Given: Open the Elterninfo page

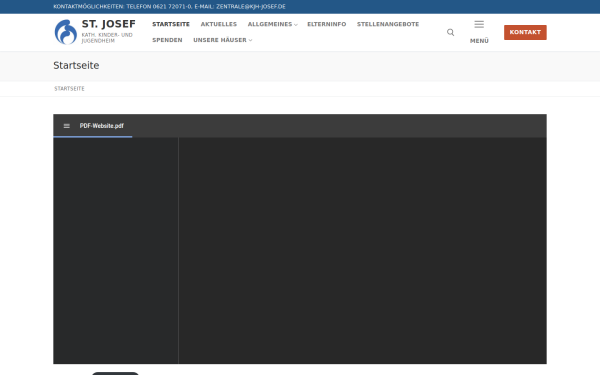Looking at the screenshot, I should [x=326, y=24].
